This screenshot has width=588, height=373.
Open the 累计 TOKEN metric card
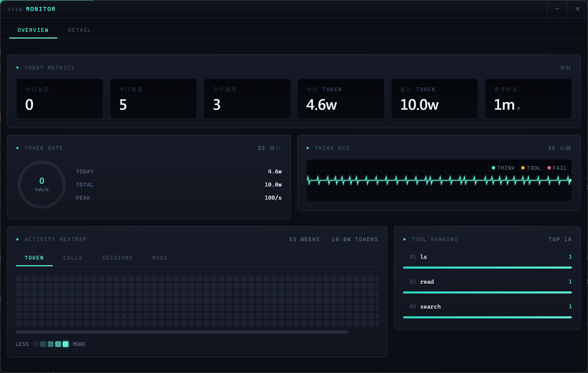pos(435,99)
